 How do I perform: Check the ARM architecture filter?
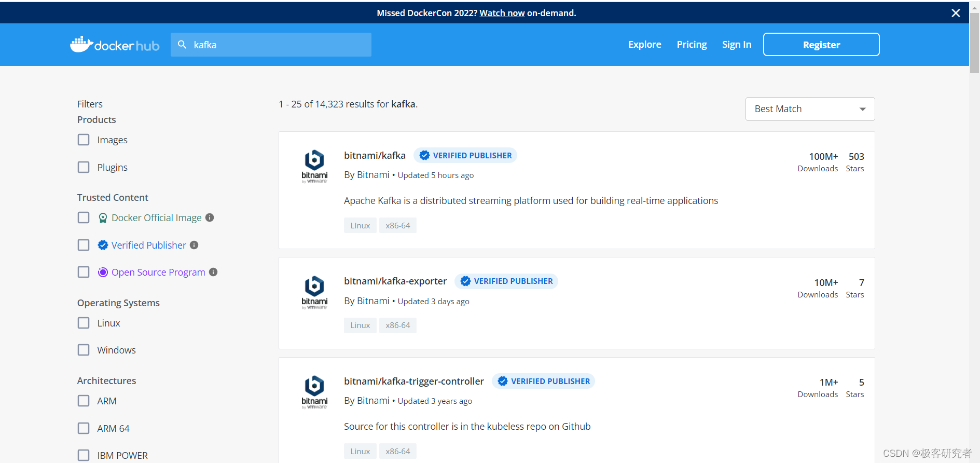(x=84, y=401)
